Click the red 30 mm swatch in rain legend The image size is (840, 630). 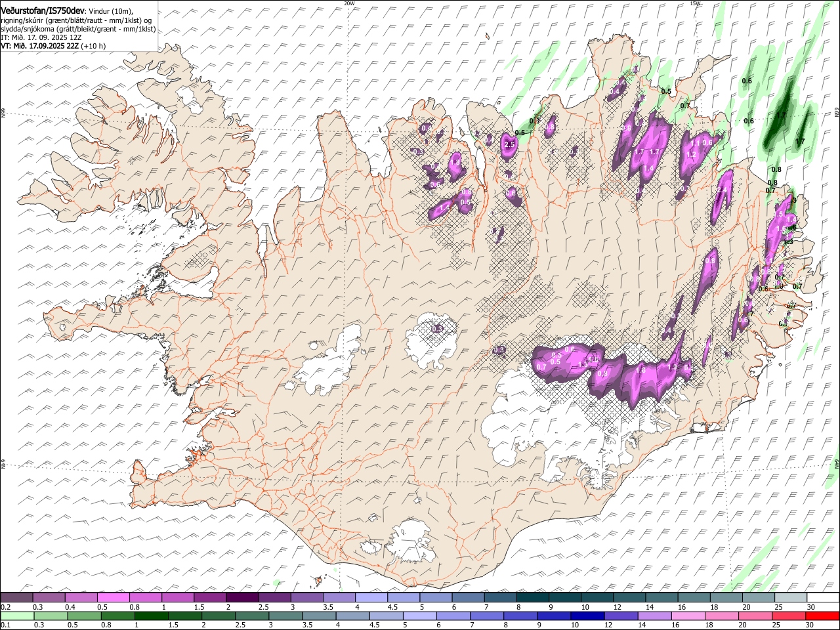pos(822,616)
